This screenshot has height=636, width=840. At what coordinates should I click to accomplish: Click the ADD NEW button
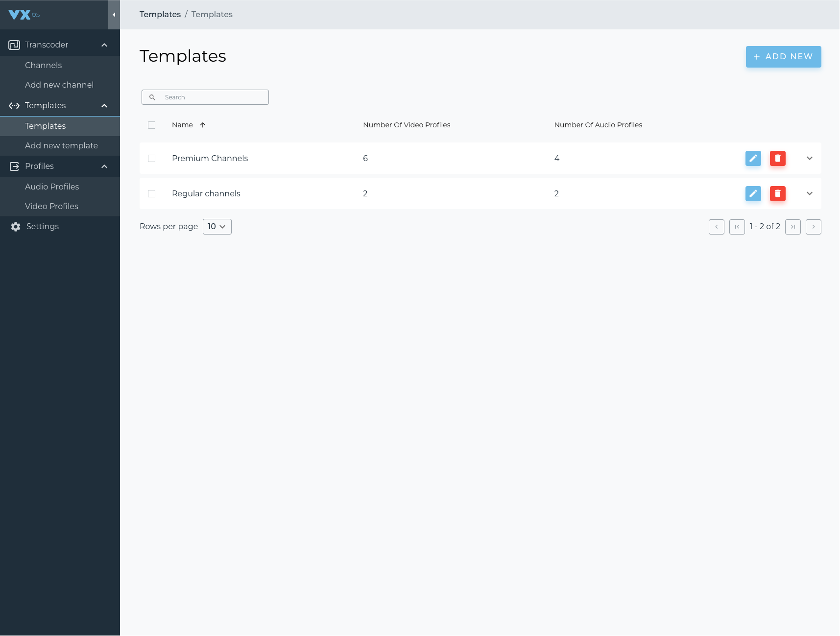click(x=784, y=57)
